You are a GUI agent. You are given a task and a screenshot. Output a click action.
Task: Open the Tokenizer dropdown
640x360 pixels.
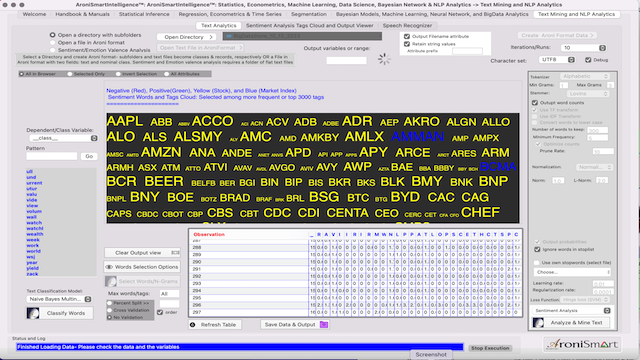click(585, 76)
